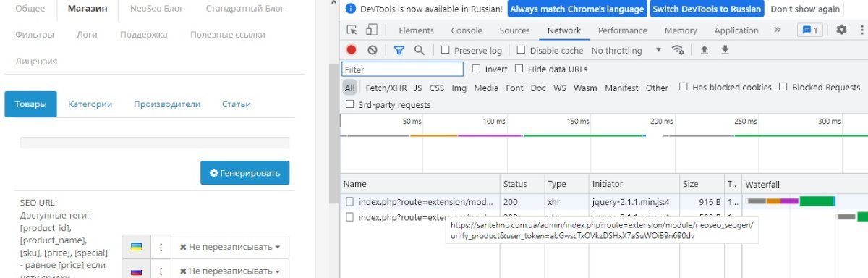
Task: Click Always match Chrome's language
Action: (576, 9)
